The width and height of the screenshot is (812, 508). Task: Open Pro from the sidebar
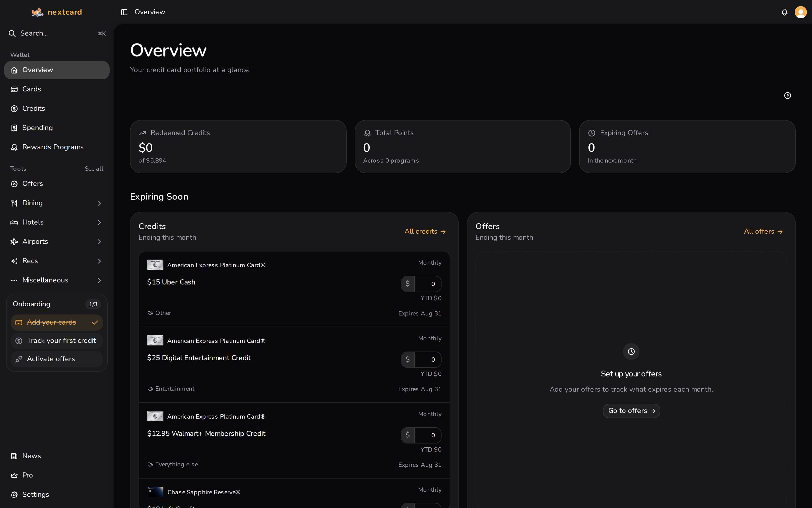pos(57,475)
